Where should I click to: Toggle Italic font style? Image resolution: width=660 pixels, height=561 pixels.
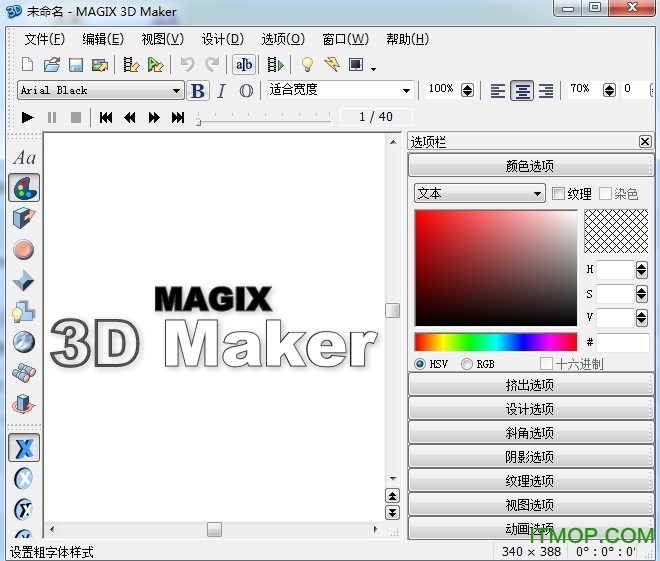click(221, 90)
